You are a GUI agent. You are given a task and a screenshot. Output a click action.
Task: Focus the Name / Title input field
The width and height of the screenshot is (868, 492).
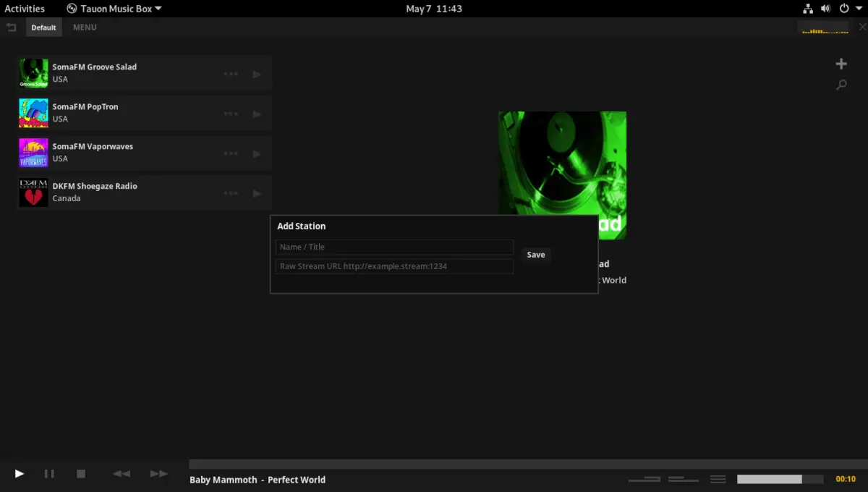pos(394,247)
